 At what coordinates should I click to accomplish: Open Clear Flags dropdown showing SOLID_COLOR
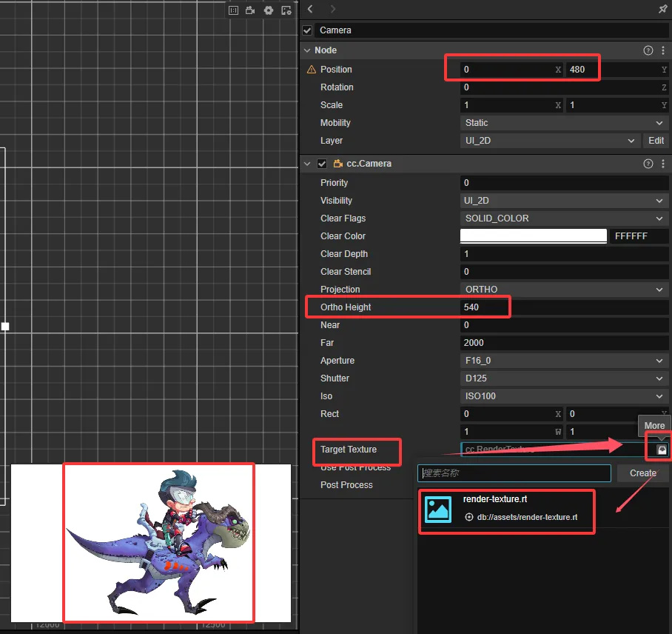pyautogui.click(x=564, y=218)
